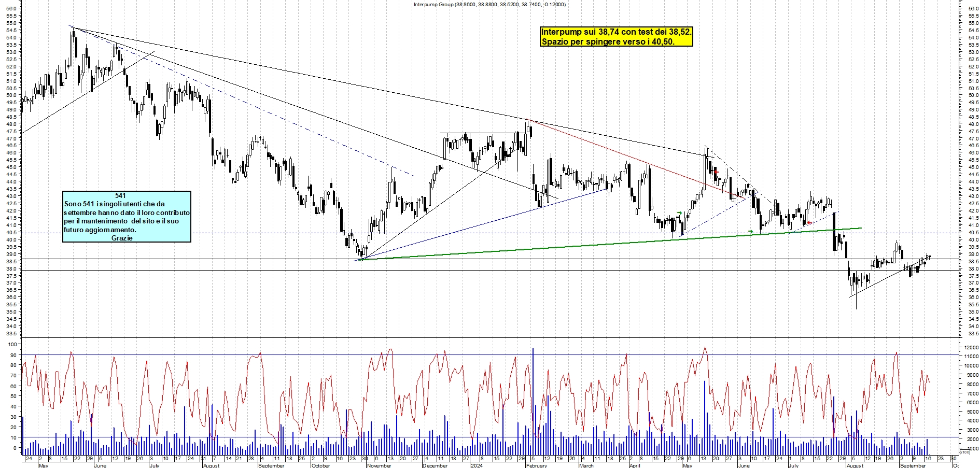Click the '8000' volume axis value
Screen dimensions: 980x468
973,384
